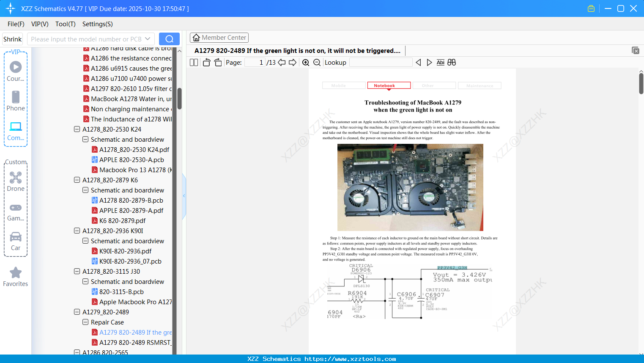Collapse the A1278_820-2879 K6 tree node
This screenshot has height=363, width=644.
[x=77, y=180]
